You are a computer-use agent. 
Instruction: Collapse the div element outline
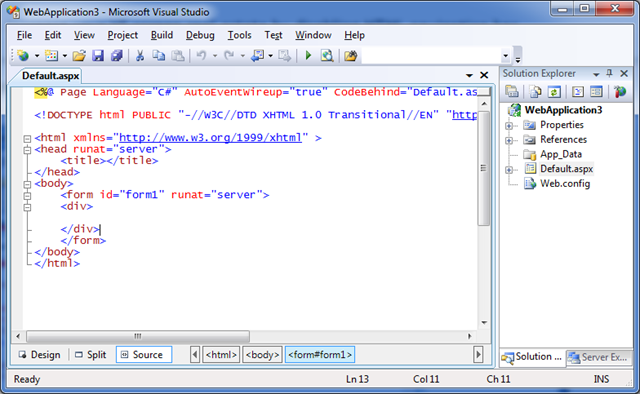click(27, 207)
